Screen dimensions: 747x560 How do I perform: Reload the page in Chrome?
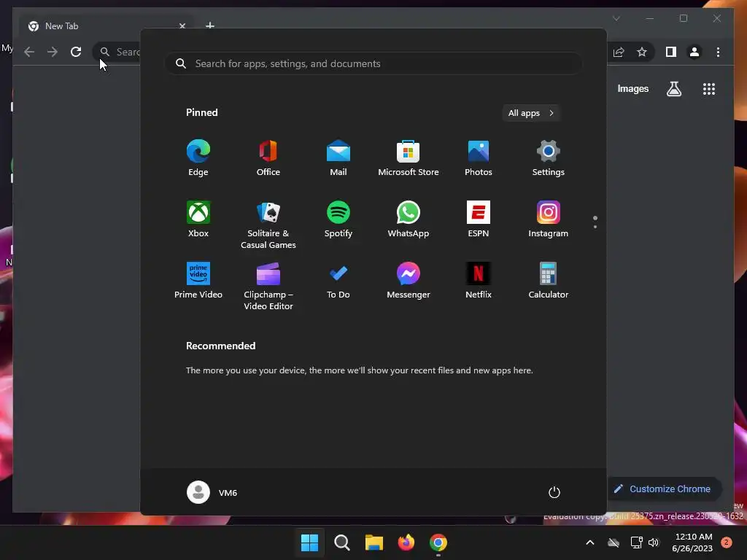tap(76, 52)
